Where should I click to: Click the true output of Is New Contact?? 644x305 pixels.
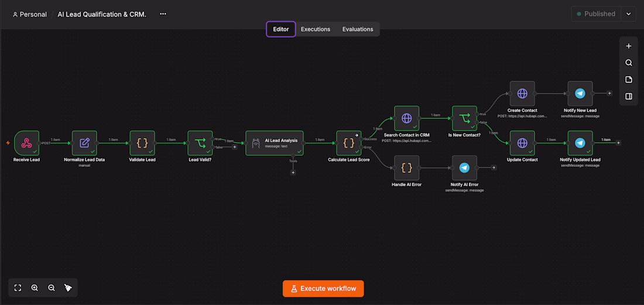pyautogui.click(x=477, y=114)
